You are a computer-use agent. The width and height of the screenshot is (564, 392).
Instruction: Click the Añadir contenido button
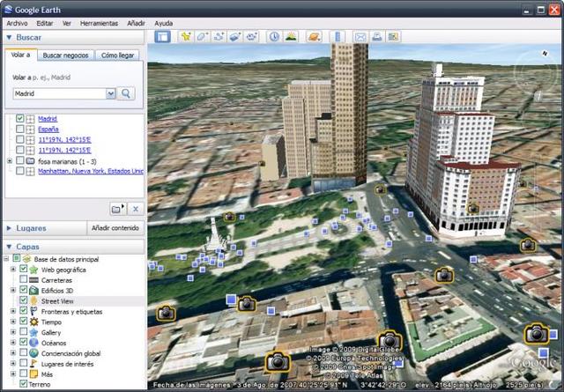pos(115,228)
